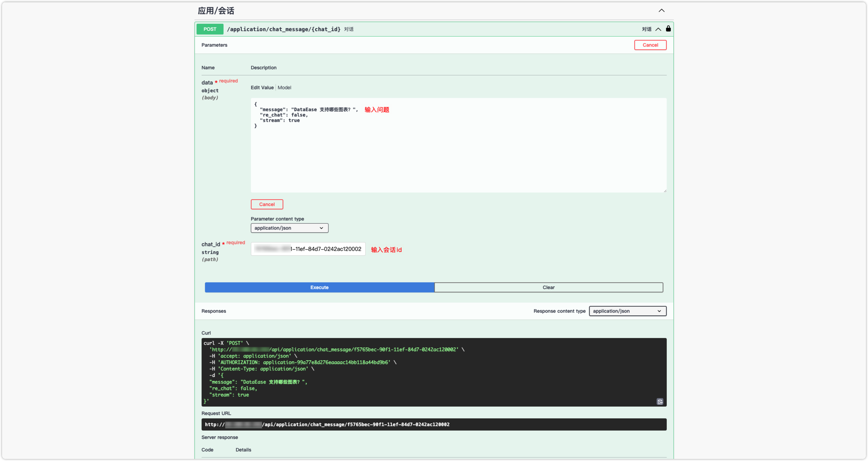Screen dimensions: 868x461
Task: Select the Edit Value tab
Action: click(x=262, y=87)
